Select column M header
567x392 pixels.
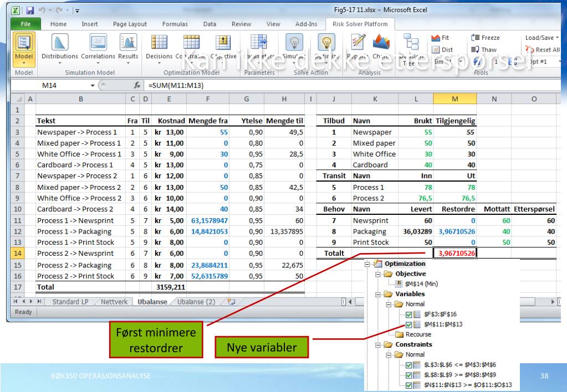pyautogui.click(x=454, y=99)
